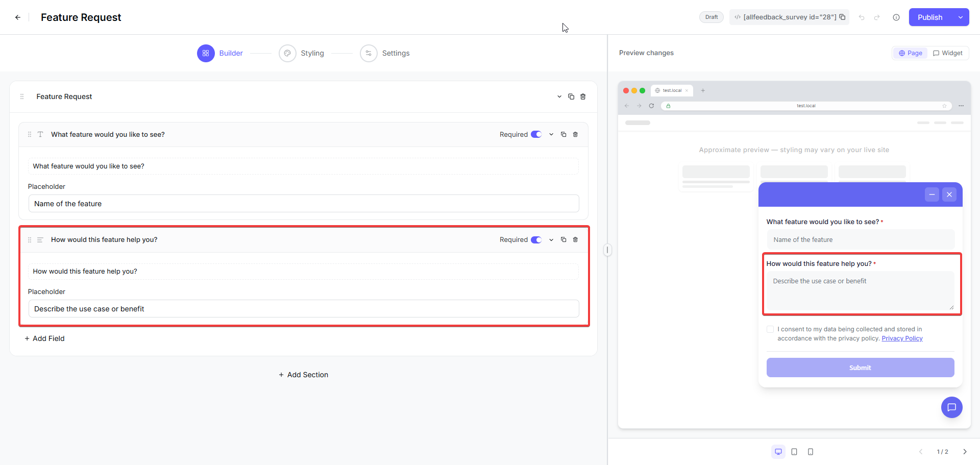Click the mock browser test.local address bar

(806, 106)
